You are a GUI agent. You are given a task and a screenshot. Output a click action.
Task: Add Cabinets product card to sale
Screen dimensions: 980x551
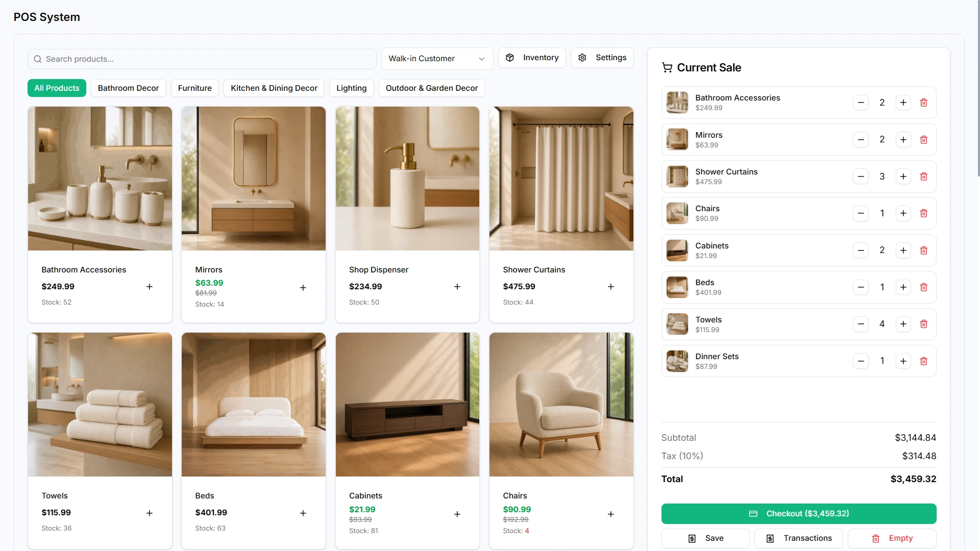click(x=457, y=514)
